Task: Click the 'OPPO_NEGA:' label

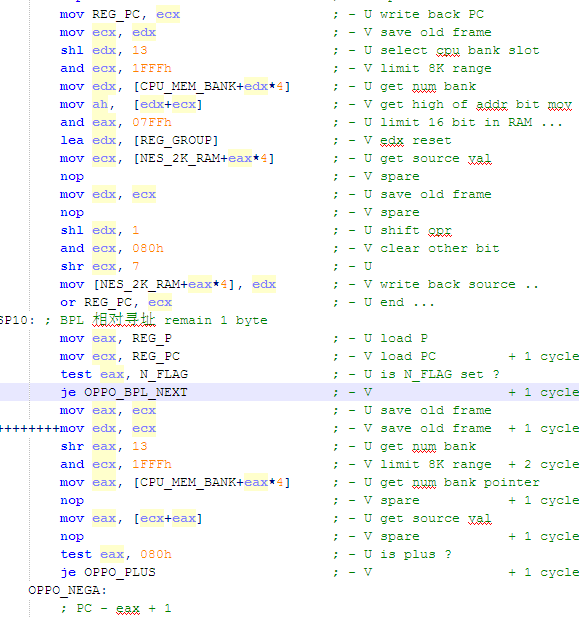Action: point(68,590)
